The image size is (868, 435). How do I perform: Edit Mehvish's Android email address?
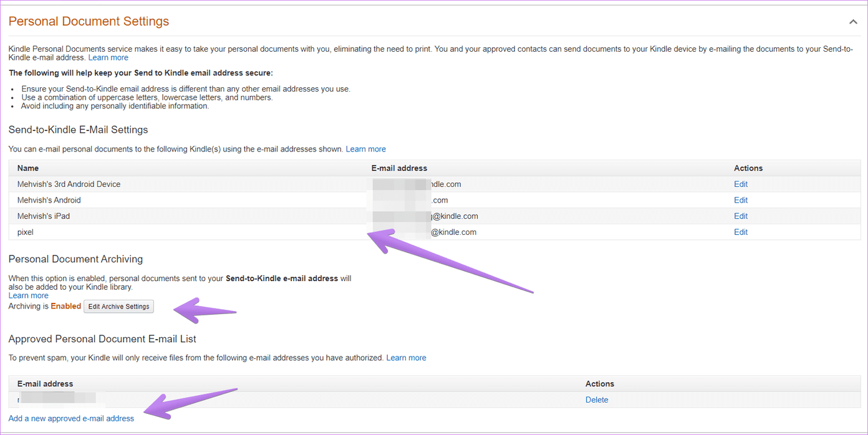(x=741, y=200)
